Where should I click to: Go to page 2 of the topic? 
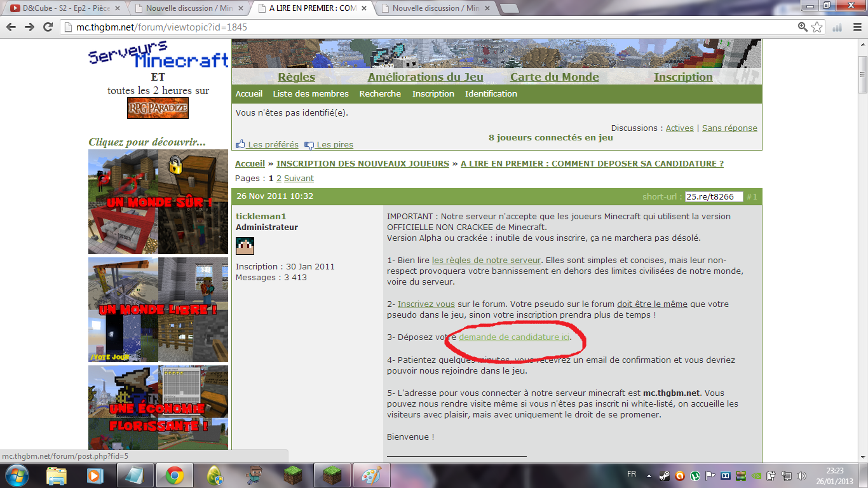click(279, 179)
